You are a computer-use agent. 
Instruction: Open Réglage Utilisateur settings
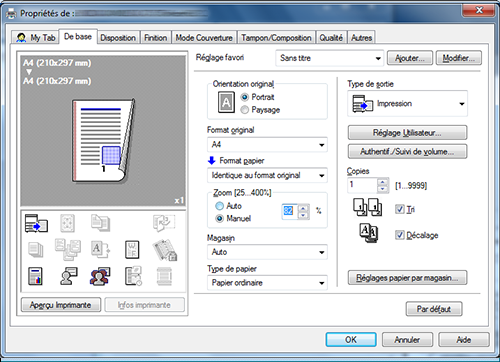pyautogui.click(x=407, y=133)
